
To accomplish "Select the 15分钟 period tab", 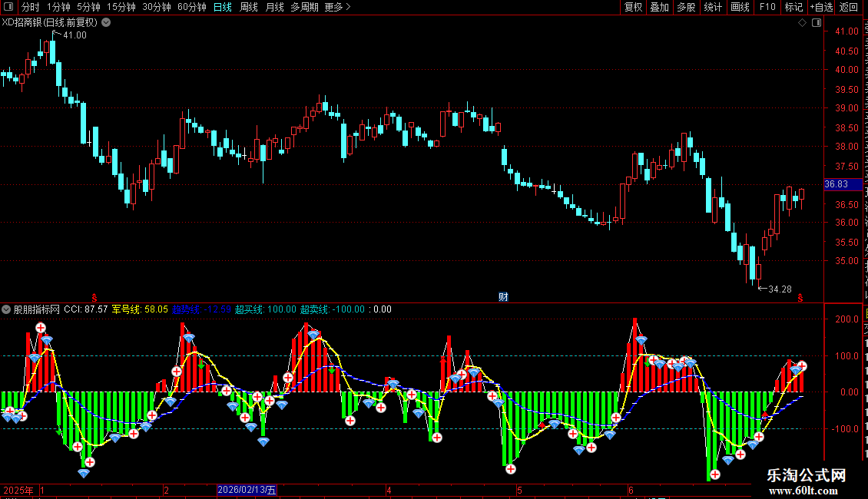I will point(121,7).
